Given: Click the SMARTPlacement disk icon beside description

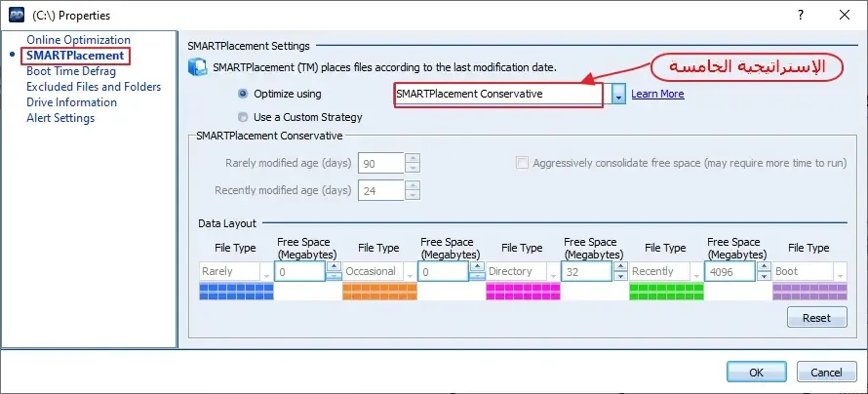Looking at the screenshot, I should point(198,67).
